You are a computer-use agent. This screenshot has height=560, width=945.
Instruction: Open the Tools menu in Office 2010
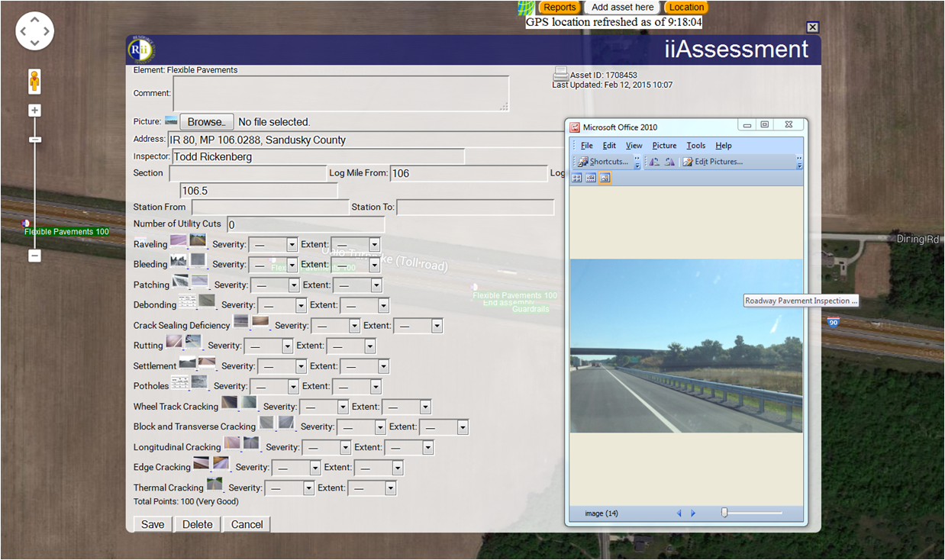pyautogui.click(x=695, y=145)
